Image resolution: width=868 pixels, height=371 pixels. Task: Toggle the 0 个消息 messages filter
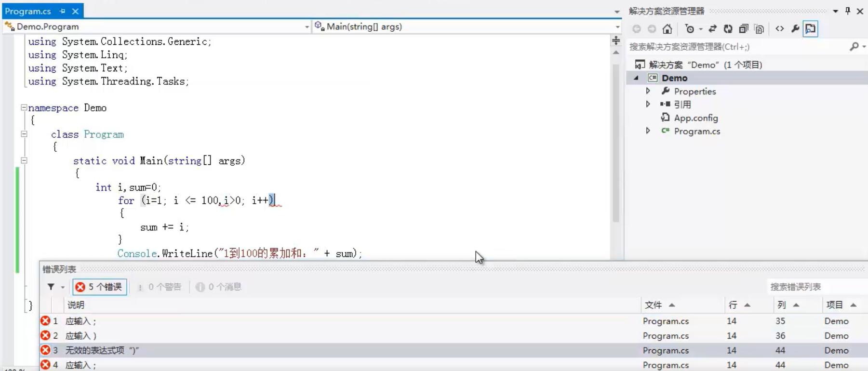point(218,287)
